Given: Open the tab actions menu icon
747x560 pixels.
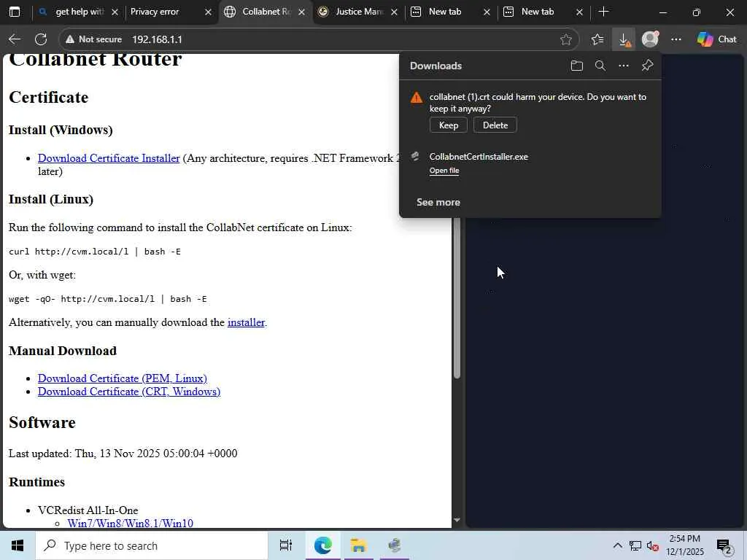Looking at the screenshot, I should tap(15, 12).
